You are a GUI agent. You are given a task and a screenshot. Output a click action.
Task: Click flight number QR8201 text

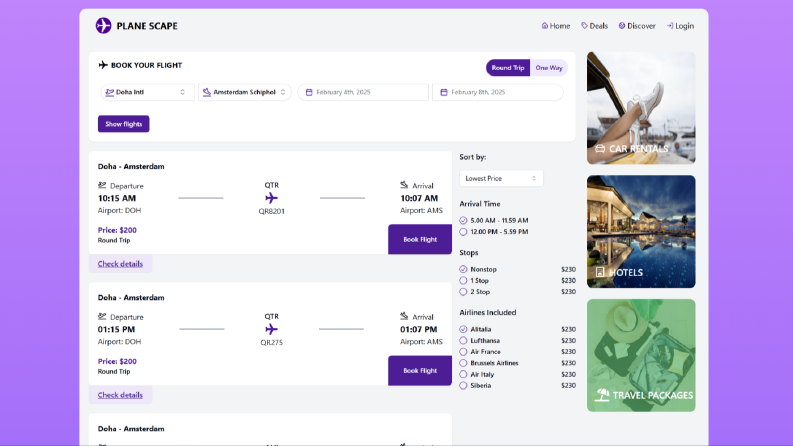272,211
